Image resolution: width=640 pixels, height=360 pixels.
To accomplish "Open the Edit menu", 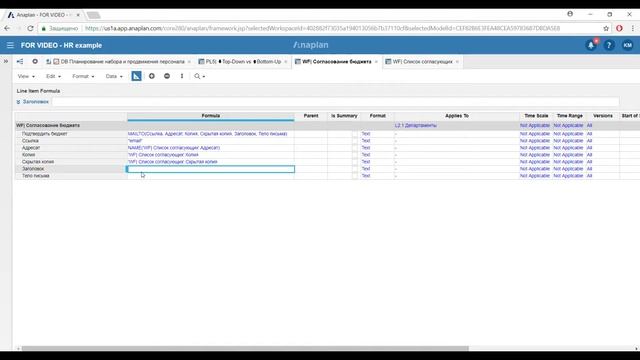I will (53, 76).
